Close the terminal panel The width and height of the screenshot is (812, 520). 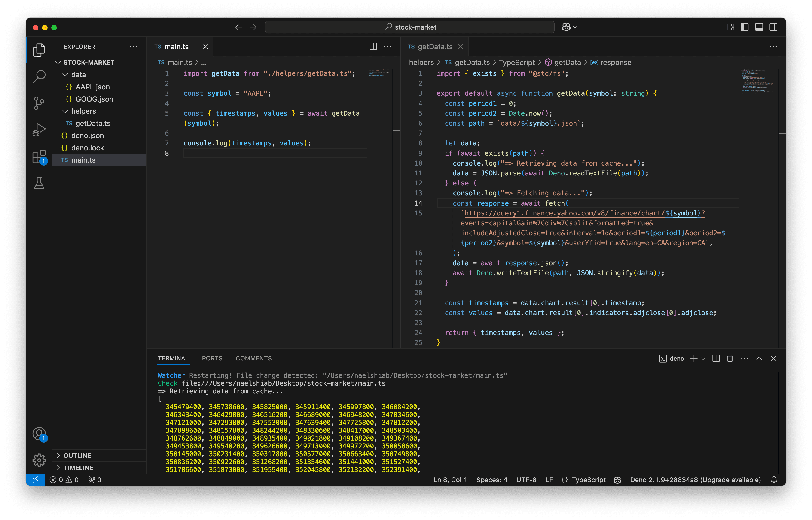773,358
